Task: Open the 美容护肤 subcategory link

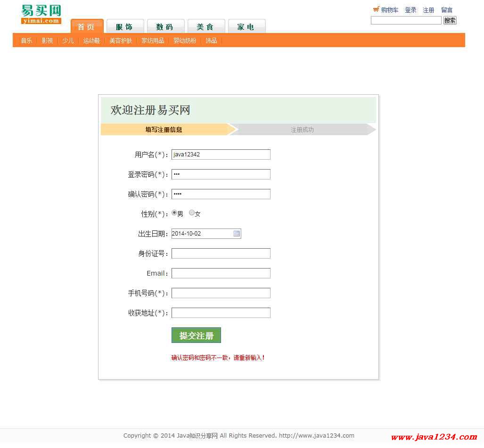Action: (x=121, y=41)
